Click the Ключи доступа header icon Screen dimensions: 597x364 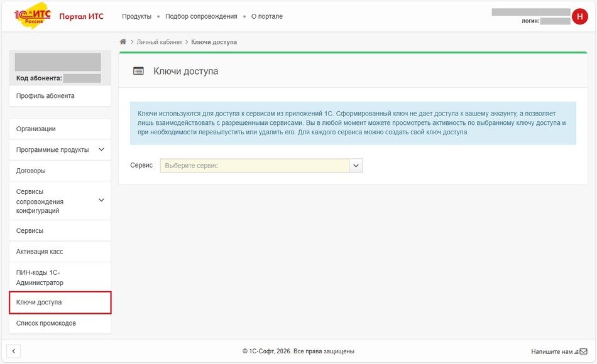point(138,72)
